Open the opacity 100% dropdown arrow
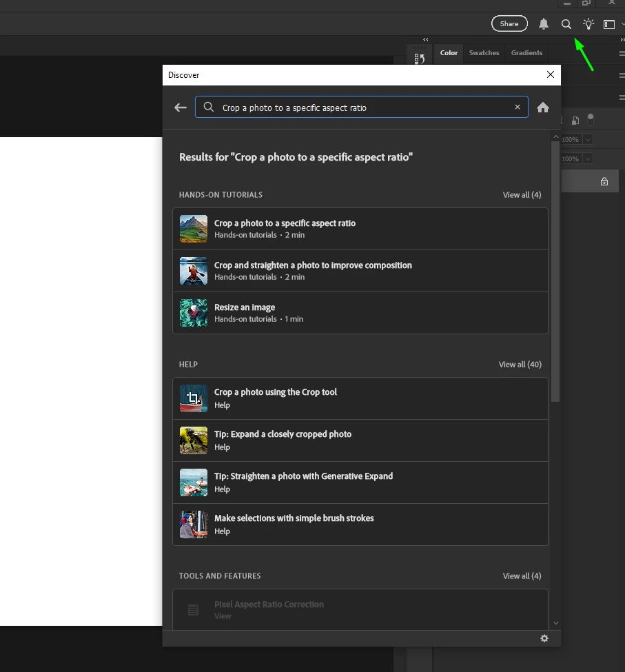 click(x=588, y=139)
